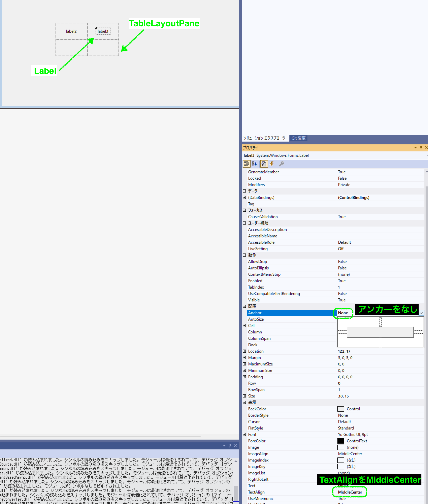
Task: Select the TextAlign property row
Action: point(256,492)
